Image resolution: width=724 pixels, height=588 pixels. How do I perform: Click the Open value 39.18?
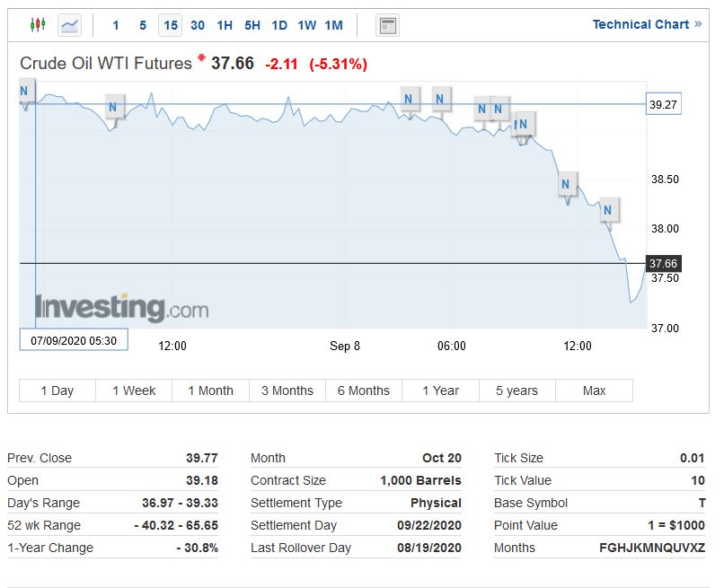(202, 480)
